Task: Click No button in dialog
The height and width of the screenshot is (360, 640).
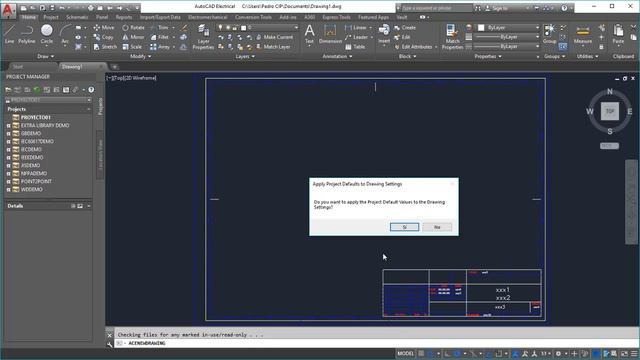Action: pos(437,227)
